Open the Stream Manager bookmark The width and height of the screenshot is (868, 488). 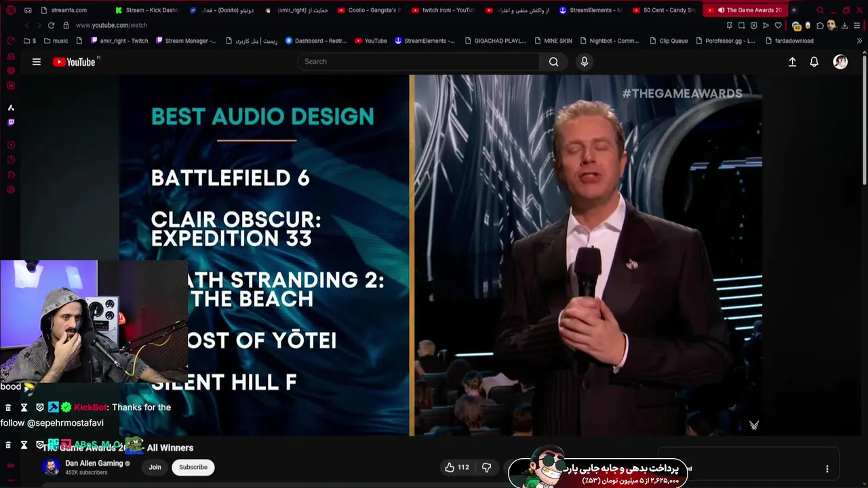point(186,41)
